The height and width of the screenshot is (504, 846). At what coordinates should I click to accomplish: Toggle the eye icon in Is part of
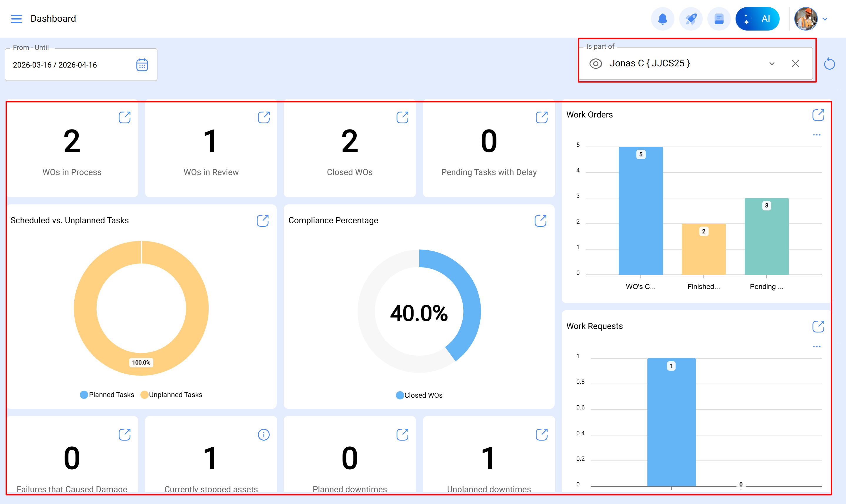(596, 63)
